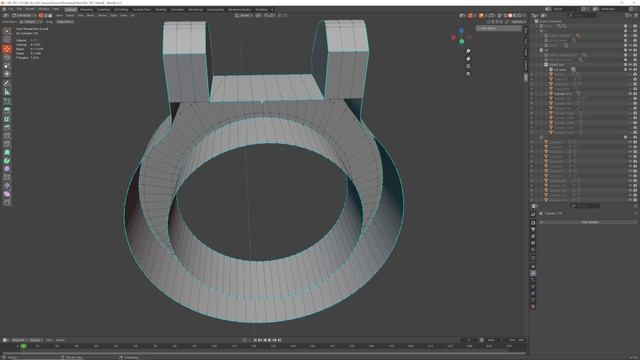Image resolution: width=640 pixels, height=360 pixels.
Task: Open the Modifiers properties tab
Action: coord(533,273)
